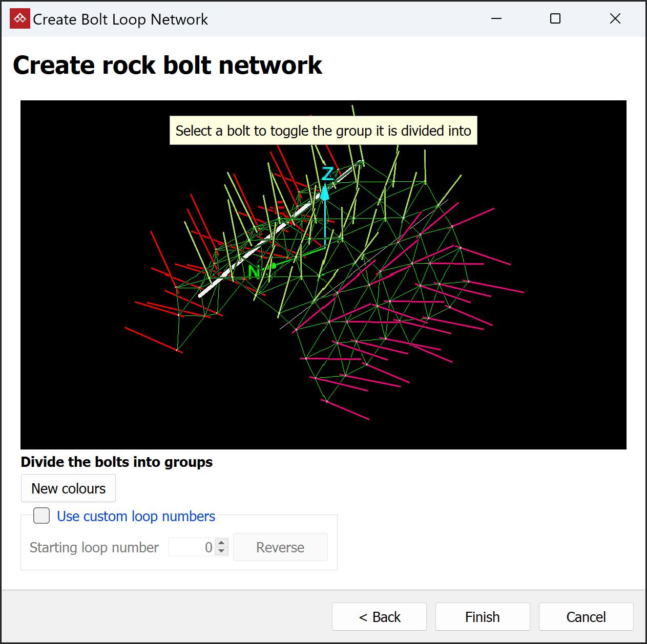The height and width of the screenshot is (644, 647).
Task: Maximize the Create Bolt Loop Network window
Action: (555, 19)
